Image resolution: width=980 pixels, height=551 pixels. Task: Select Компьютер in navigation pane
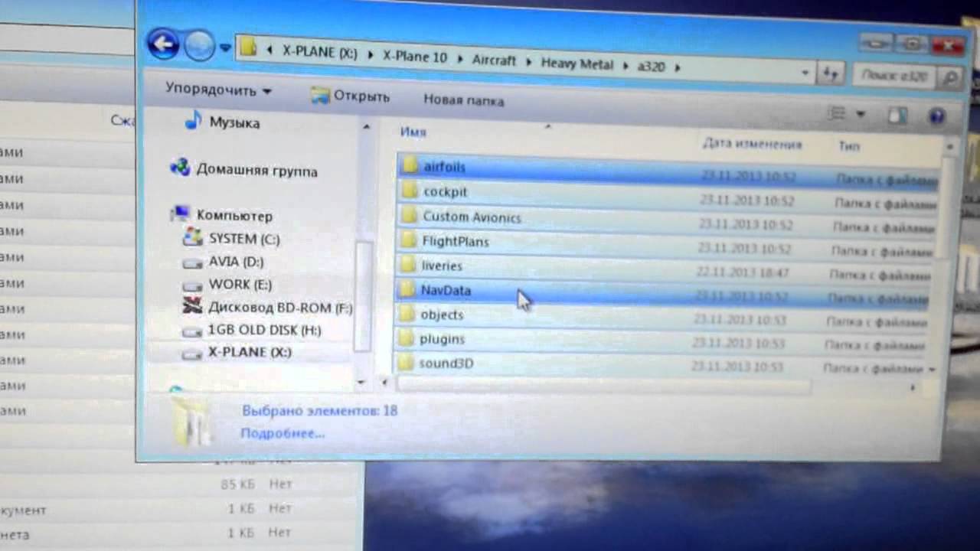pyautogui.click(x=234, y=216)
